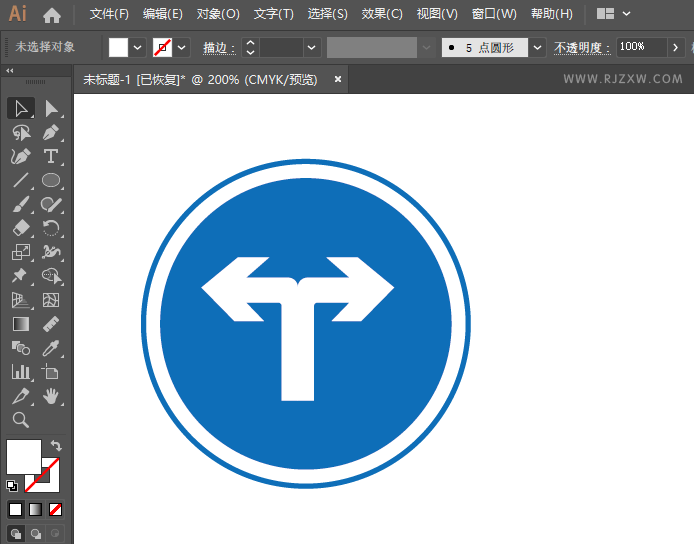
Task: Open the 对象(O) menu
Action: [218, 14]
